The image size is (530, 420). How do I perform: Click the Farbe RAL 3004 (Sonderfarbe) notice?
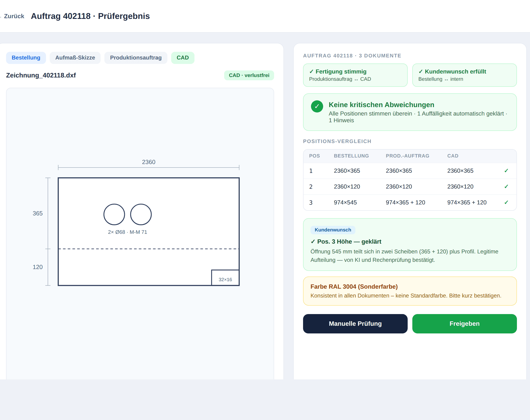[410, 291]
